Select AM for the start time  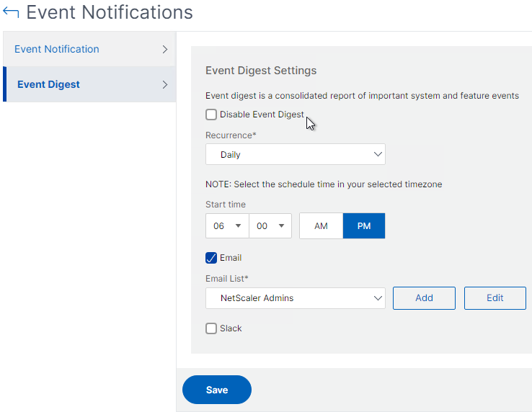[321, 226]
